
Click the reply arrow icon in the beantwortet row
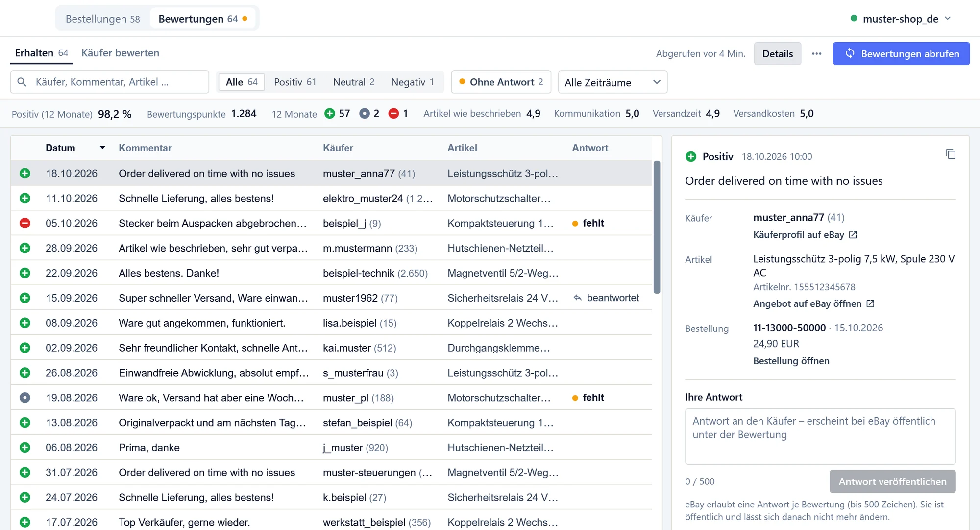coord(578,298)
